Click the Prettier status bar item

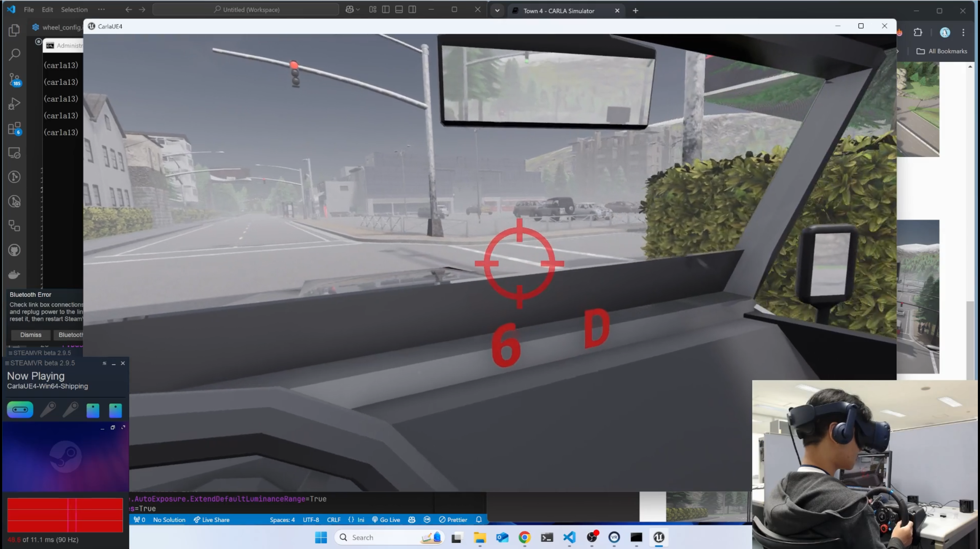click(453, 519)
